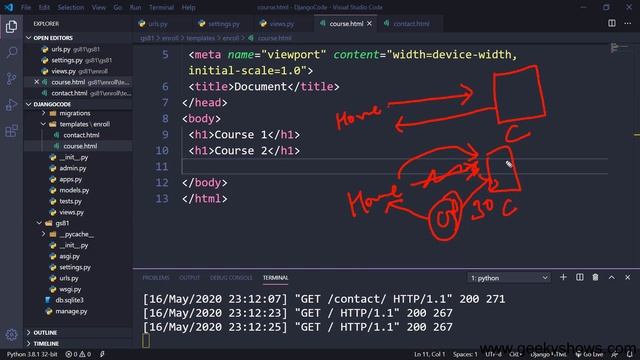Open the terminal selector dropdown '1: python'
640x360 pixels.
(x=509, y=278)
